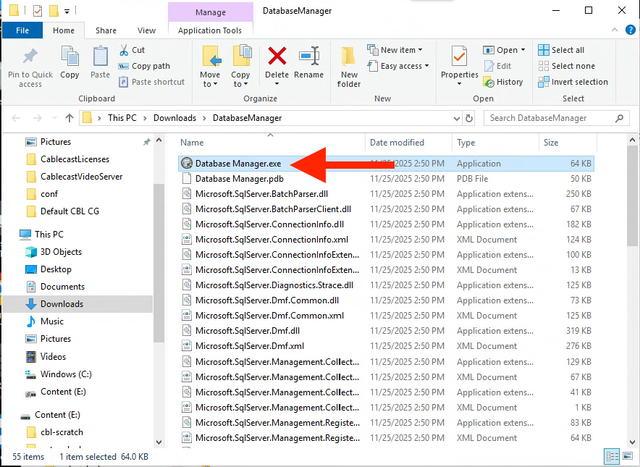Open file History
The width and height of the screenshot is (640, 467).
pyautogui.click(x=503, y=82)
